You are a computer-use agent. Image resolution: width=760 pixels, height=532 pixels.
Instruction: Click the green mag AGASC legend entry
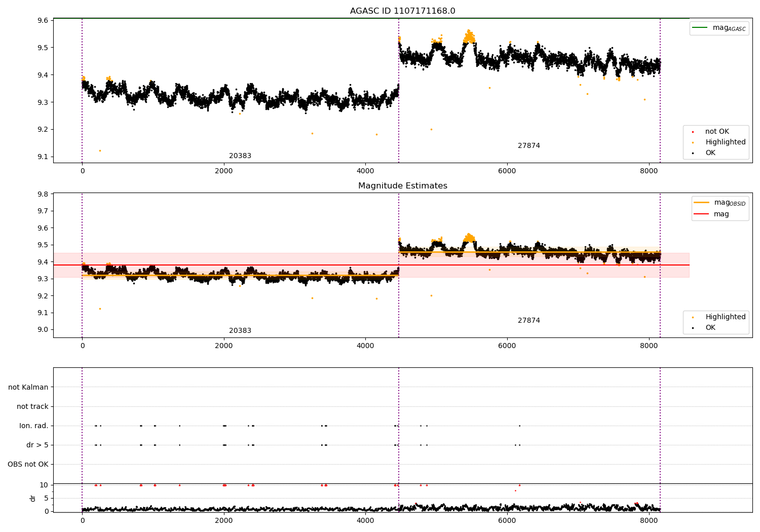tap(719, 28)
